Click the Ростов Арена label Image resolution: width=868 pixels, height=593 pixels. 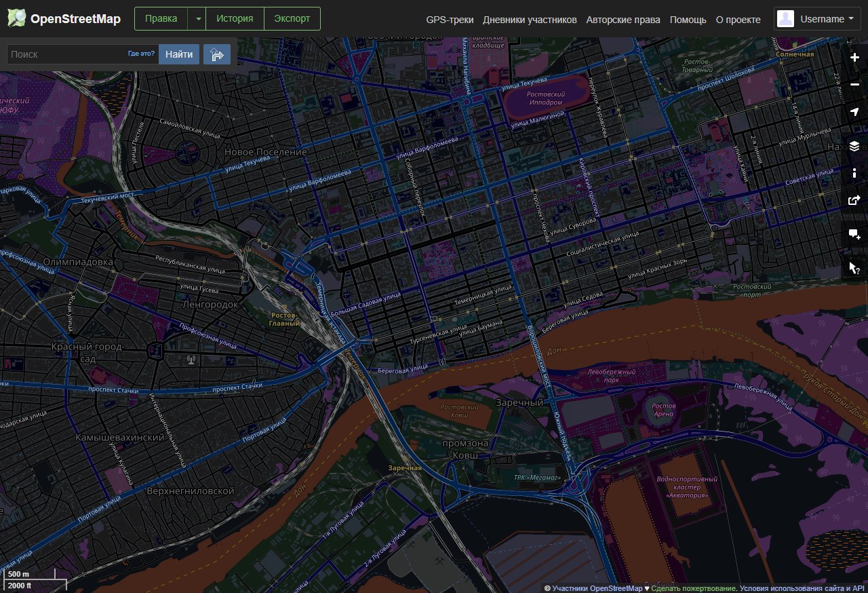pyautogui.click(x=664, y=410)
